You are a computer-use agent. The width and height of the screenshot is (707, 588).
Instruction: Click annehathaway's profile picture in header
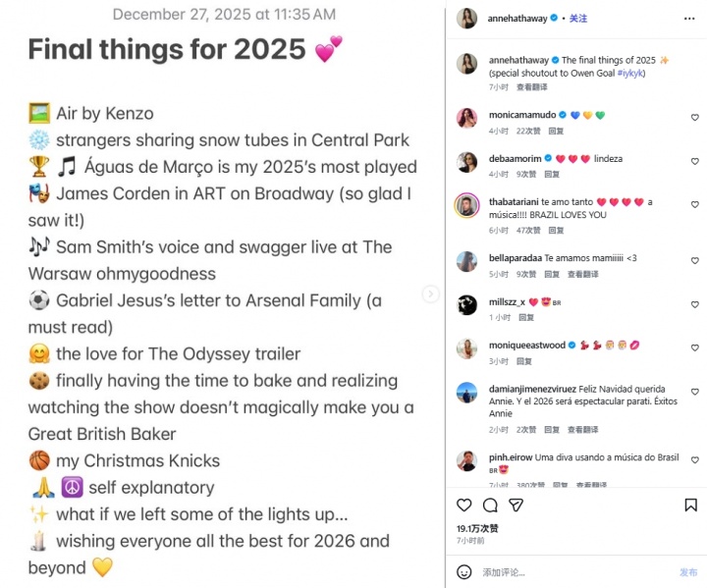467,18
